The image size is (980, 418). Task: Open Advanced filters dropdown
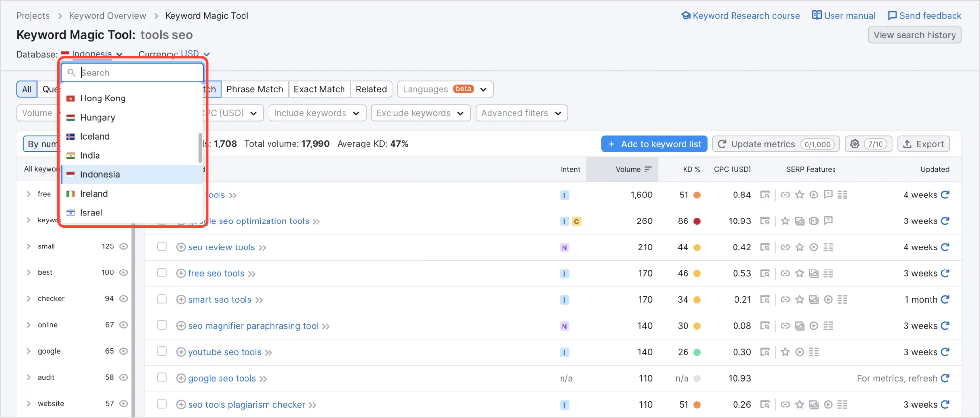click(x=521, y=113)
